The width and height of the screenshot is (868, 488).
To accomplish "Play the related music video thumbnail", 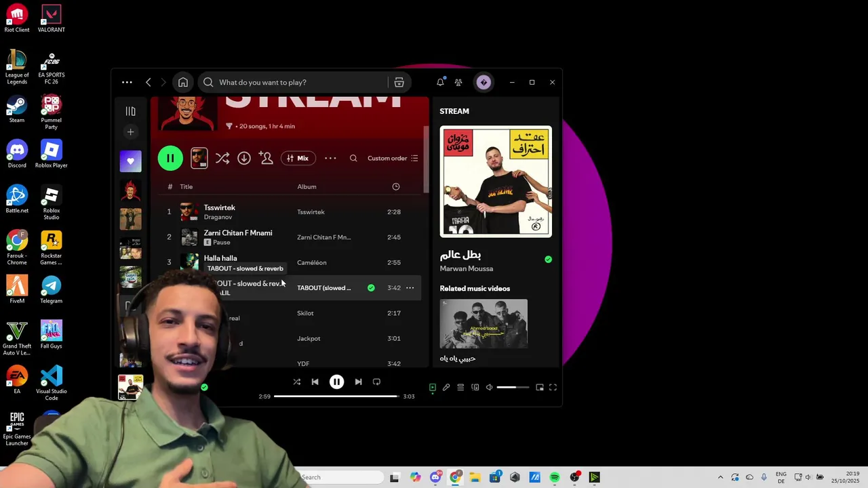I will pos(484,324).
